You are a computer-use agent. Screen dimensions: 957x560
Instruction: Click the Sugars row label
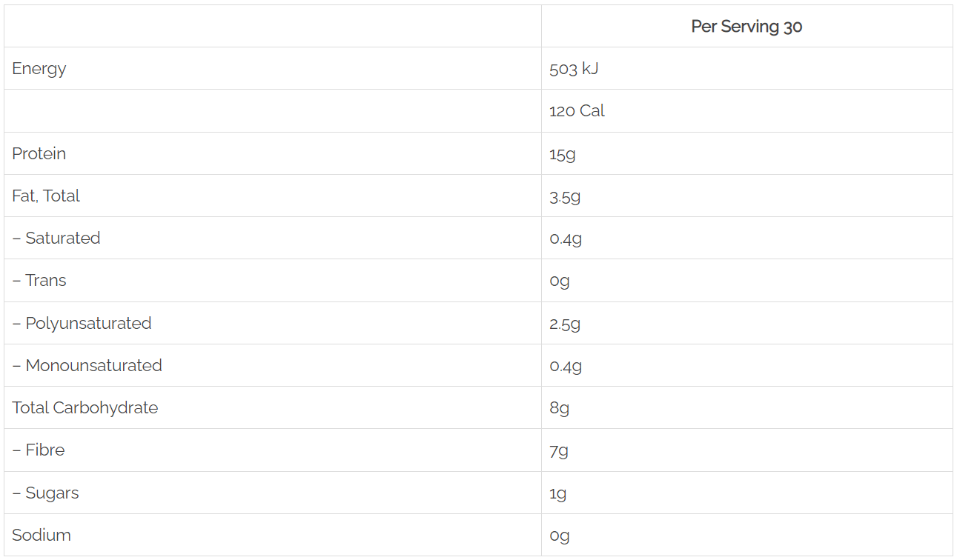click(45, 493)
